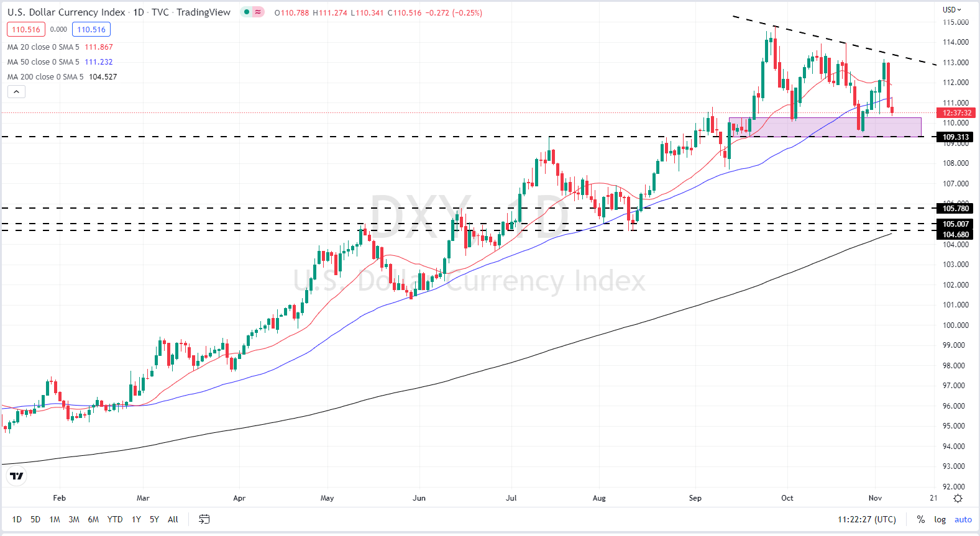Click the 105.780 horizontal line price label
The height and width of the screenshot is (536, 980).
point(956,209)
